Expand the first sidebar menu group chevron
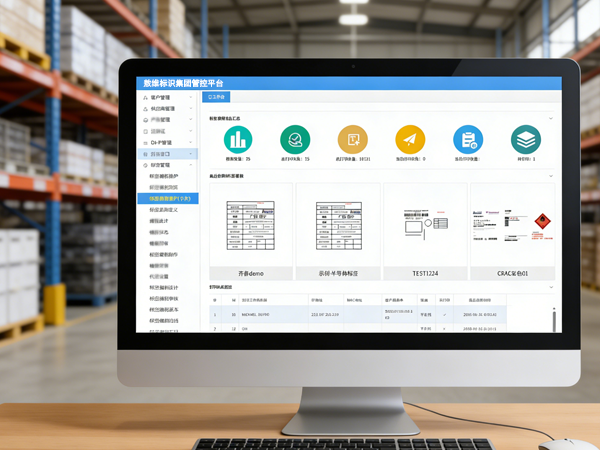Viewport: 600px width, 450px height. [191, 98]
